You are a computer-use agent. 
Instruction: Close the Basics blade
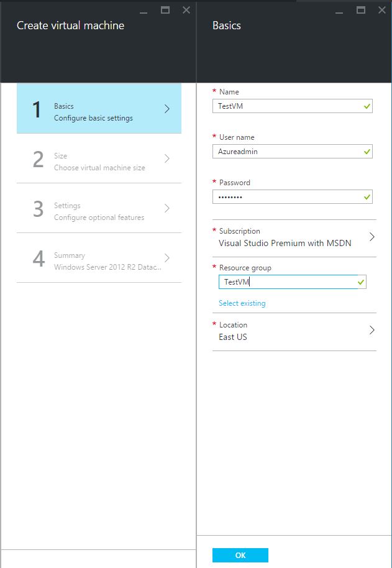382,10
